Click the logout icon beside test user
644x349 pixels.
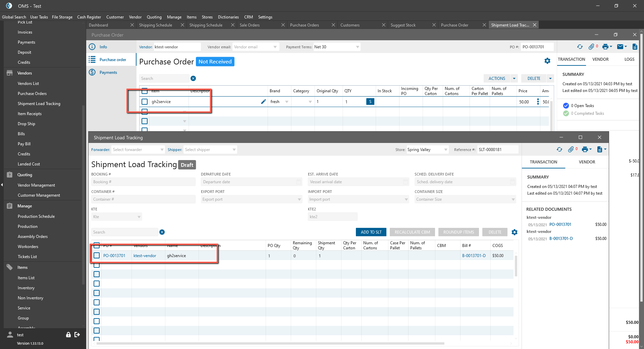click(x=77, y=335)
